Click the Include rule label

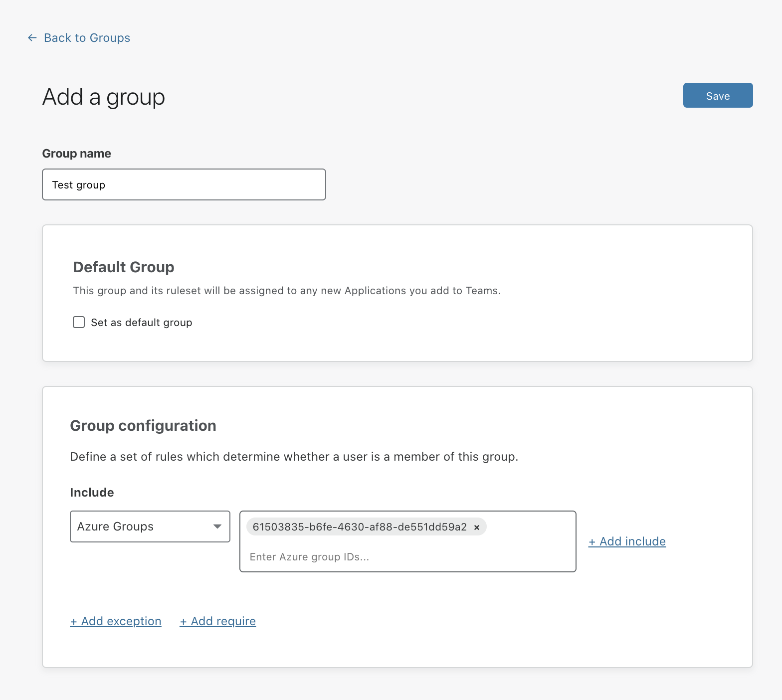click(92, 493)
